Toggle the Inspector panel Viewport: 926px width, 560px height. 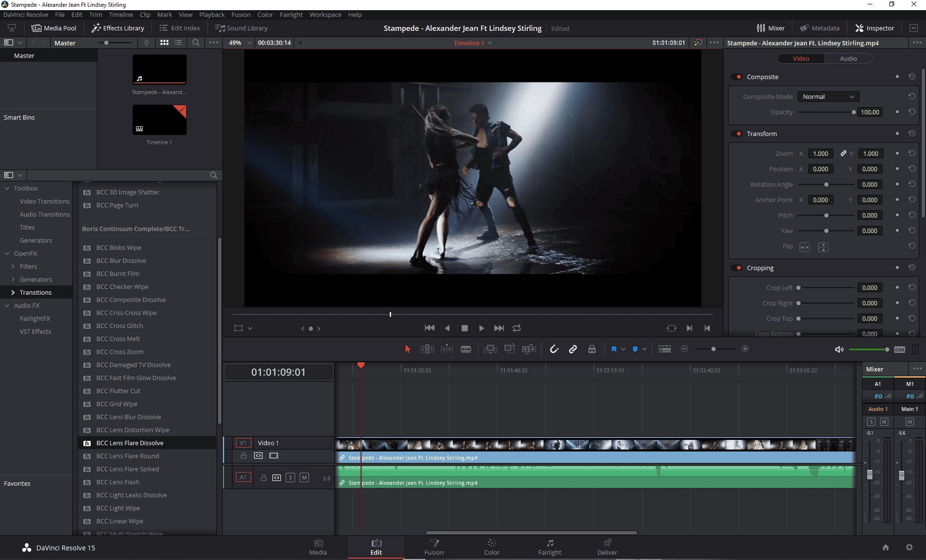coord(875,28)
